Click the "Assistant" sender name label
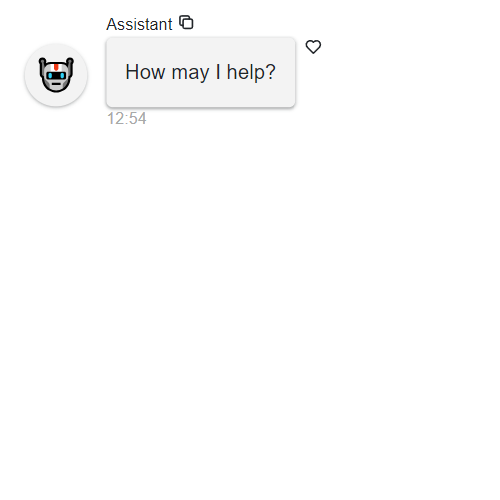 (x=139, y=24)
